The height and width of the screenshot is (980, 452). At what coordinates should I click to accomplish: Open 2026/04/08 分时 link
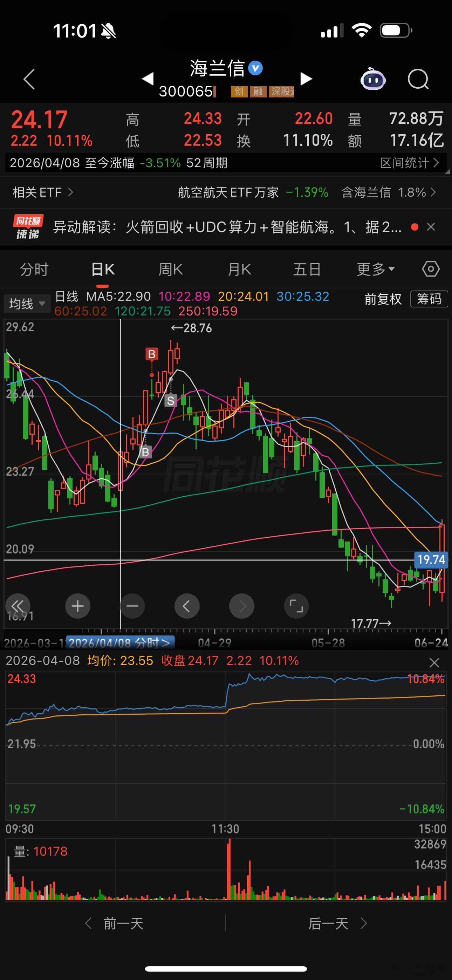[x=120, y=643]
